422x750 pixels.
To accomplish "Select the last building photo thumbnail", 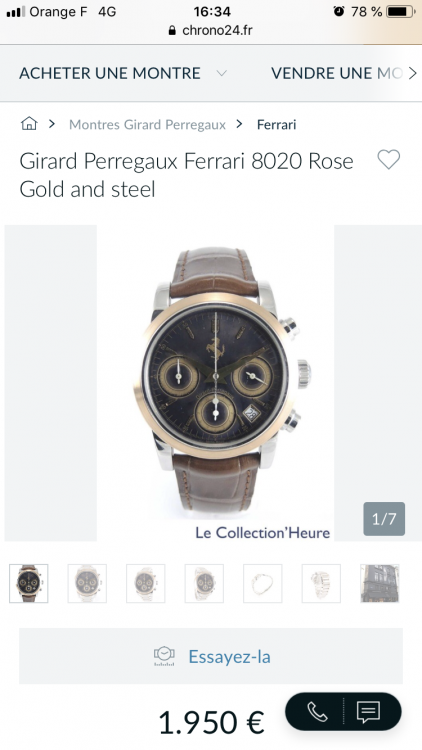I will (379, 583).
